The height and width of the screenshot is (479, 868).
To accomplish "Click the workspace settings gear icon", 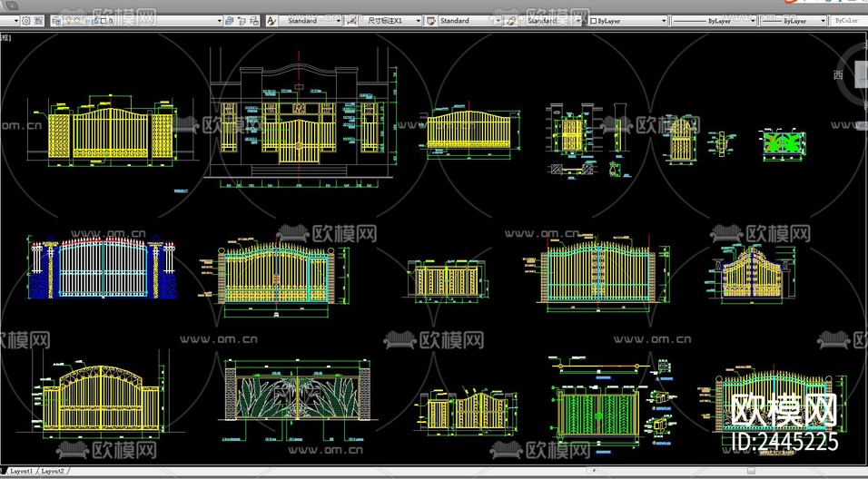I will pos(26,21).
